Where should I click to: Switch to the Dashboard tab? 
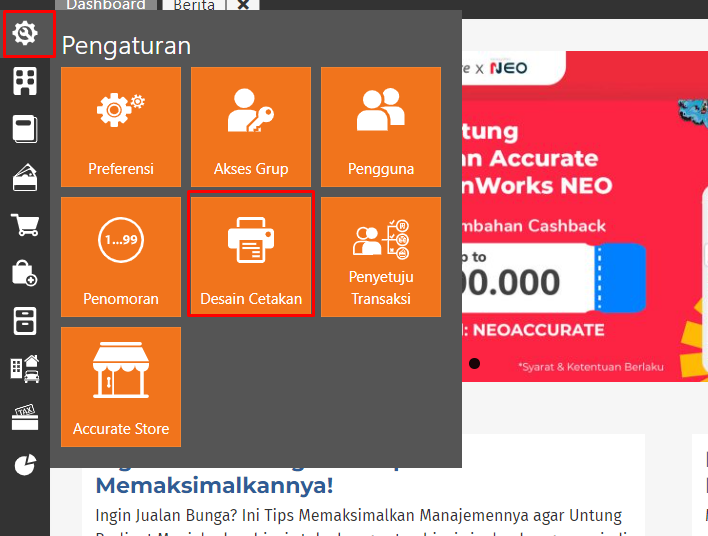click(106, 5)
